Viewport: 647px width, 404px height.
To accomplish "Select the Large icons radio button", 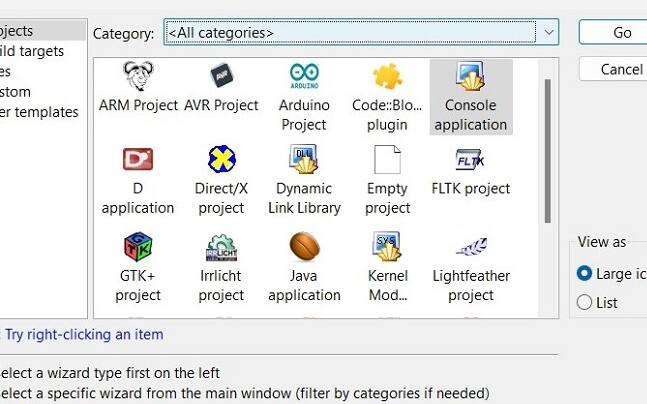I will 584,274.
